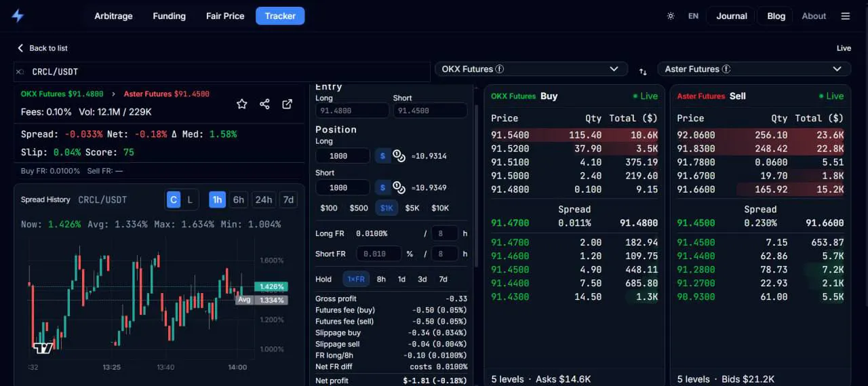
Task: Set position preset to $500
Action: (359, 208)
